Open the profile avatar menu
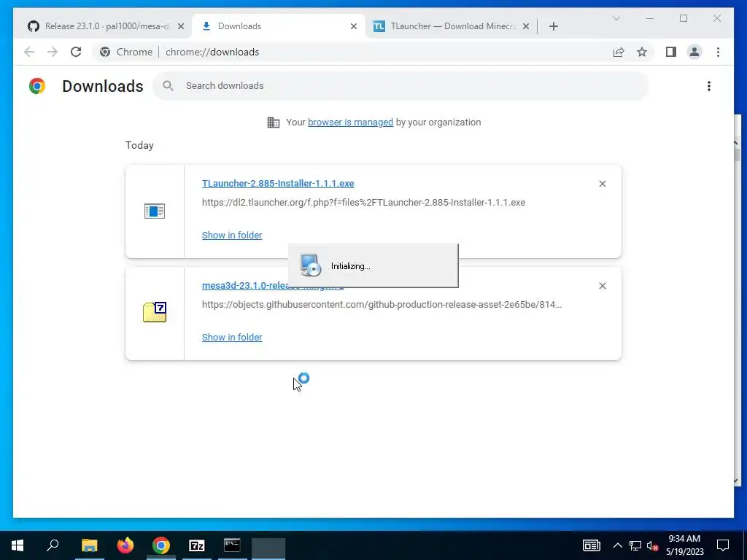This screenshot has height=560, width=747. tap(694, 52)
